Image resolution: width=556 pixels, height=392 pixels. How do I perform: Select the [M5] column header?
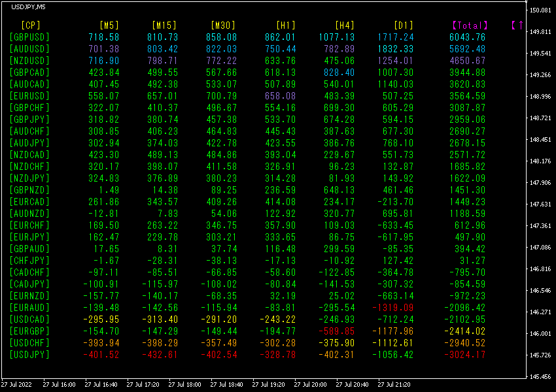tap(109, 25)
